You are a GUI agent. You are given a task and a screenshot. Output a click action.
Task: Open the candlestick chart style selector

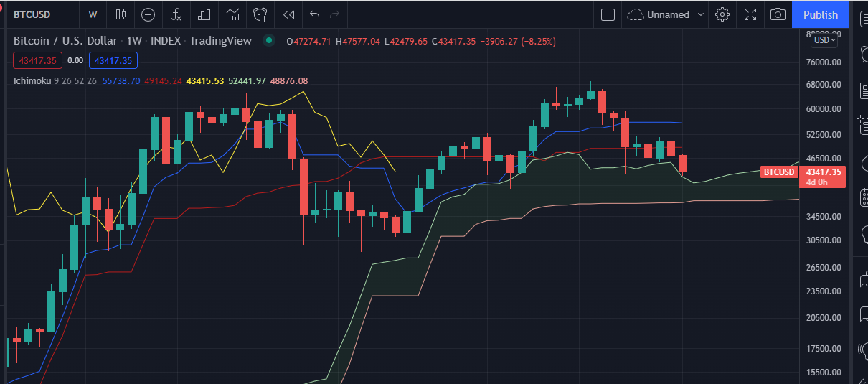[x=120, y=14]
